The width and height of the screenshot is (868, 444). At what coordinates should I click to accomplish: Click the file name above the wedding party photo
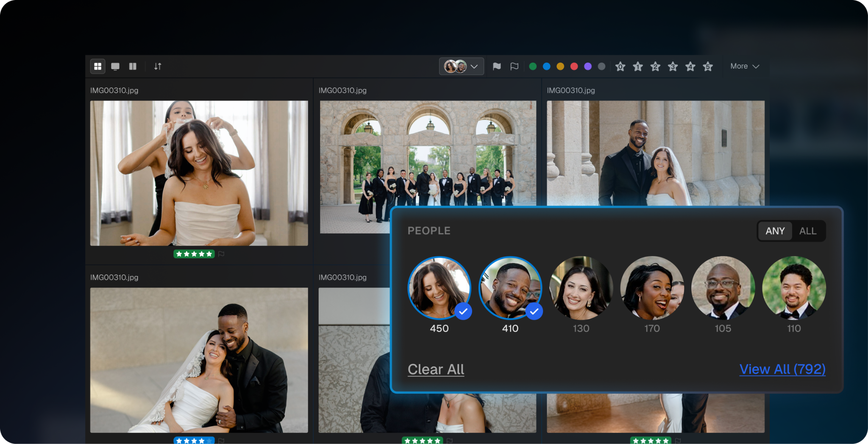point(342,90)
